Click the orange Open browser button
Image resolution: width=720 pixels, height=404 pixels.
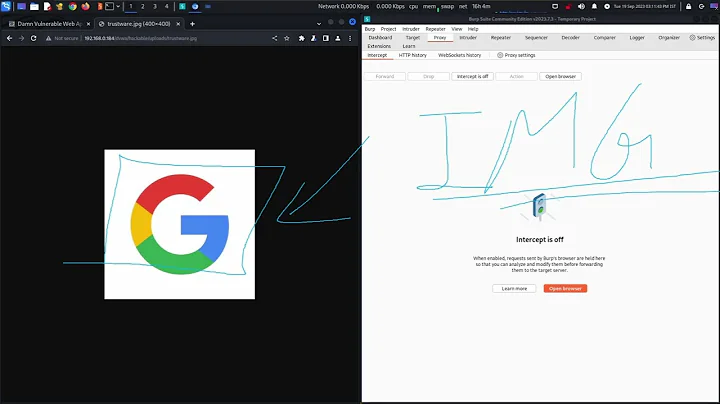tap(565, 289)
